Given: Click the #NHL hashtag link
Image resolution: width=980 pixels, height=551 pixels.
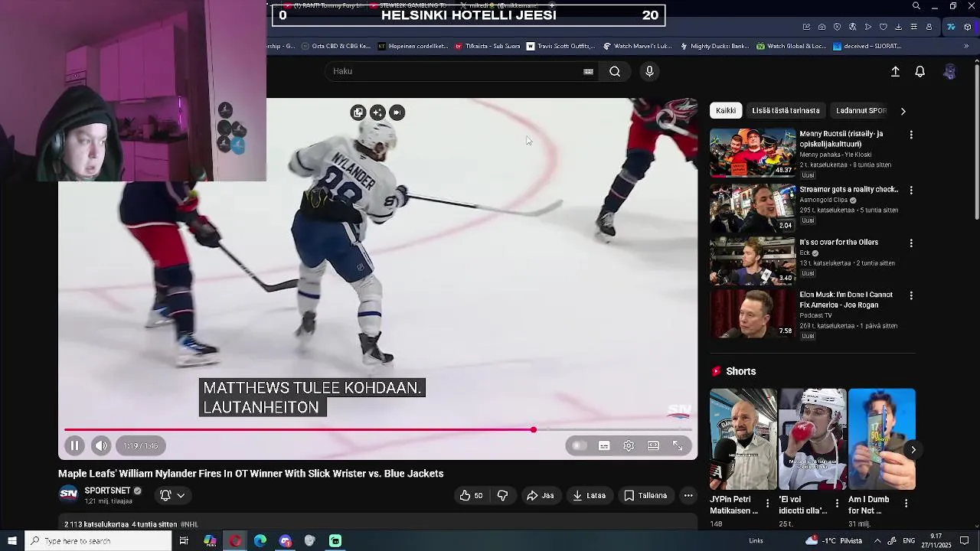Looking at the screenshot, I should pyautogui.click(x=189, y=524).
